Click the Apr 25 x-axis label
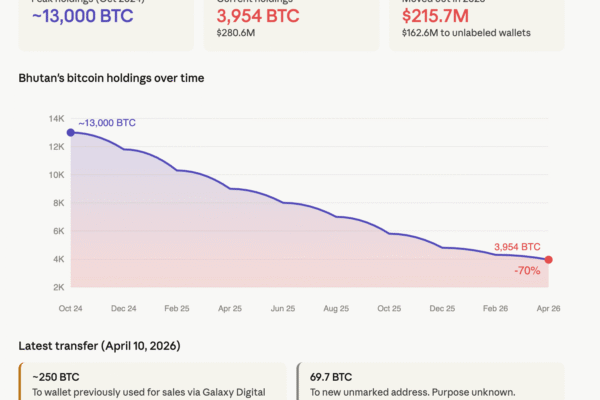 (x=230, y=308)
